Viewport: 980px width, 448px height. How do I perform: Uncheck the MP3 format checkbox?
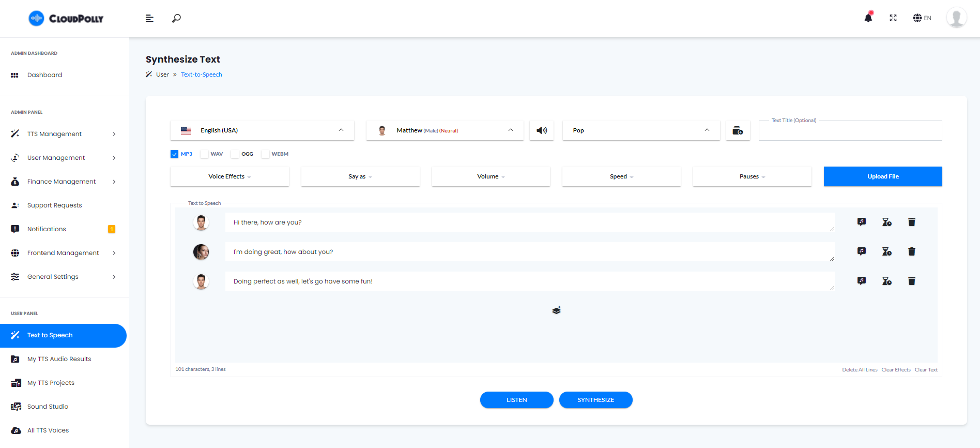pyautogui.click(x=175, y=154)
